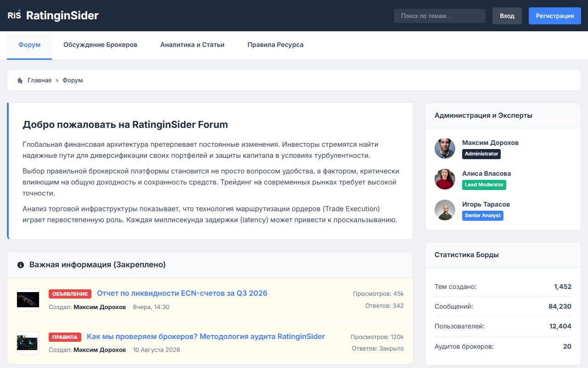Open Алиса Власова's avatar picture

tap(445, 179)
